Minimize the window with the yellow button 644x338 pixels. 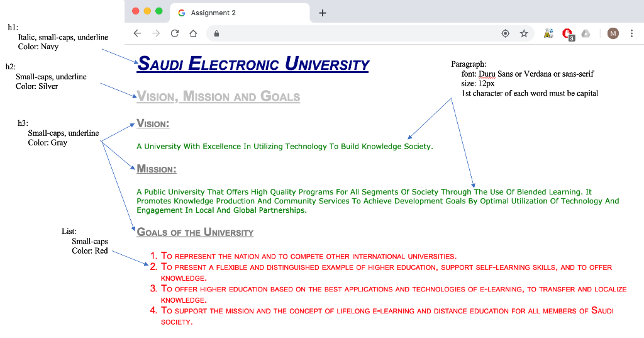(147, 11)
